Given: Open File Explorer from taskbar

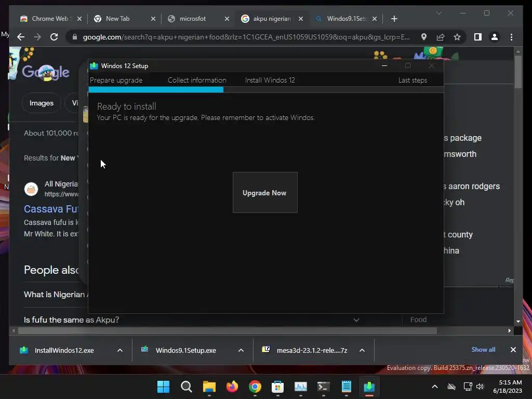Looking at the screenshot, I should (209, 387).
